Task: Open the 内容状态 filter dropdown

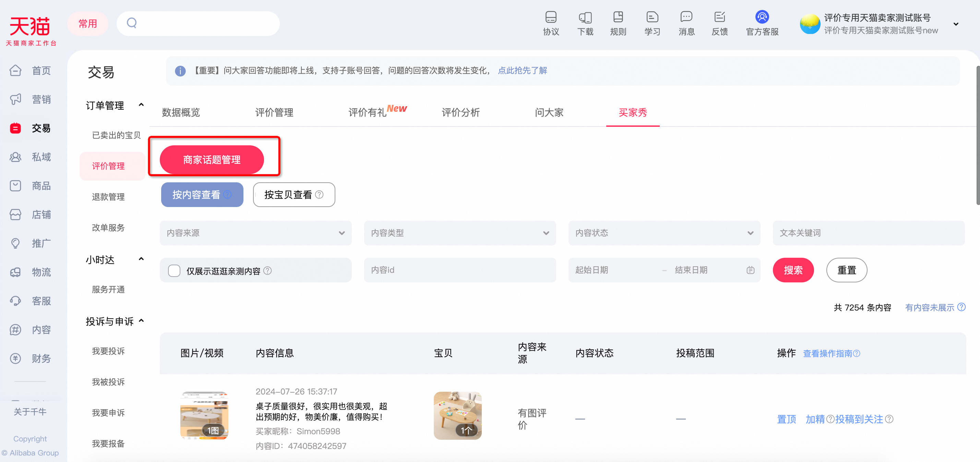Action: [x=664, y=233]
